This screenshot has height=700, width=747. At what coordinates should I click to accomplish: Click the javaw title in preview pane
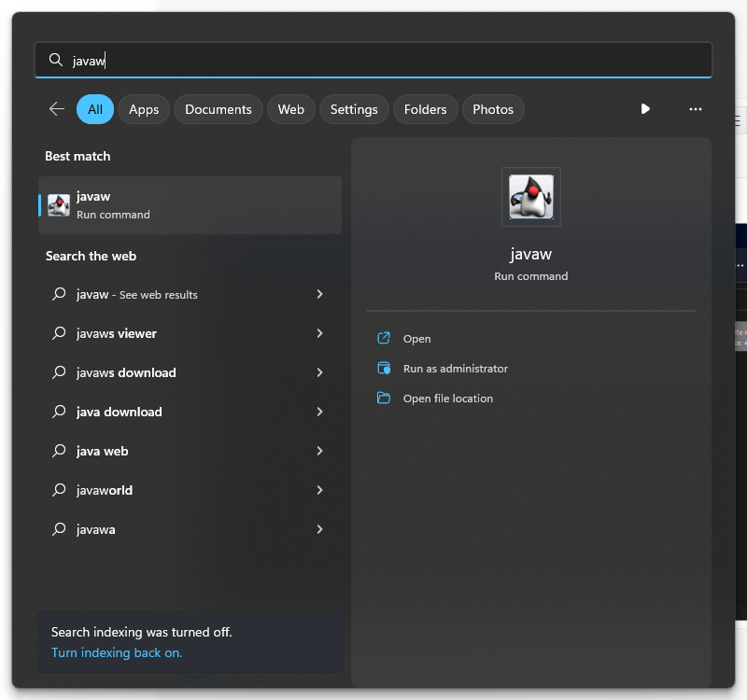[x=530, y=254]
